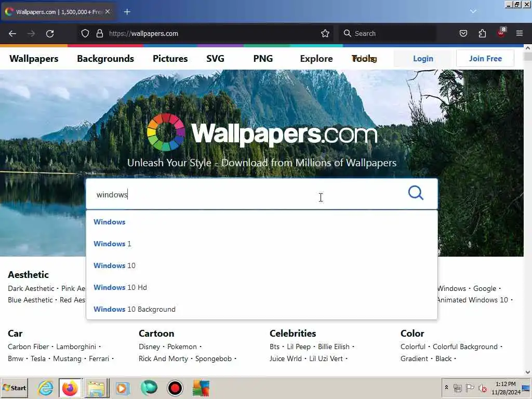The height and width of the screenshot is (399, 532).
Task: Click the magnifier search icon on Wallpapers.com
Action: tap(416, 193)
